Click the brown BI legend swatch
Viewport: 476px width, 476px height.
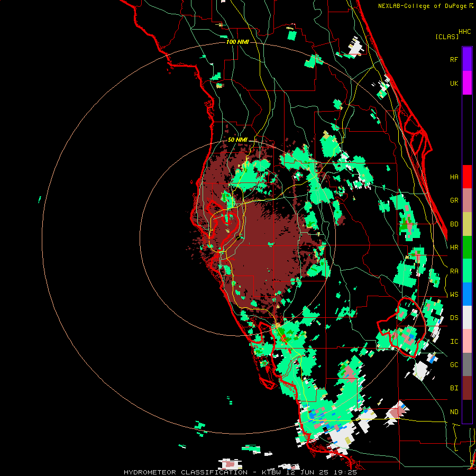click(467, 388)
